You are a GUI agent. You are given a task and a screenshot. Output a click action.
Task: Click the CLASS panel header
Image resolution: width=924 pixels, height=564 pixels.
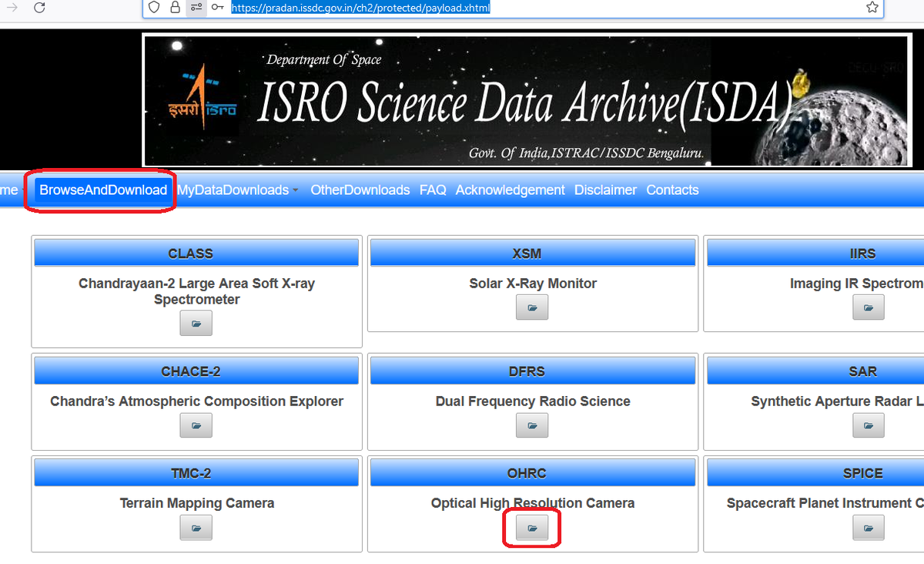pyautogui.click(x=196, y=253)
